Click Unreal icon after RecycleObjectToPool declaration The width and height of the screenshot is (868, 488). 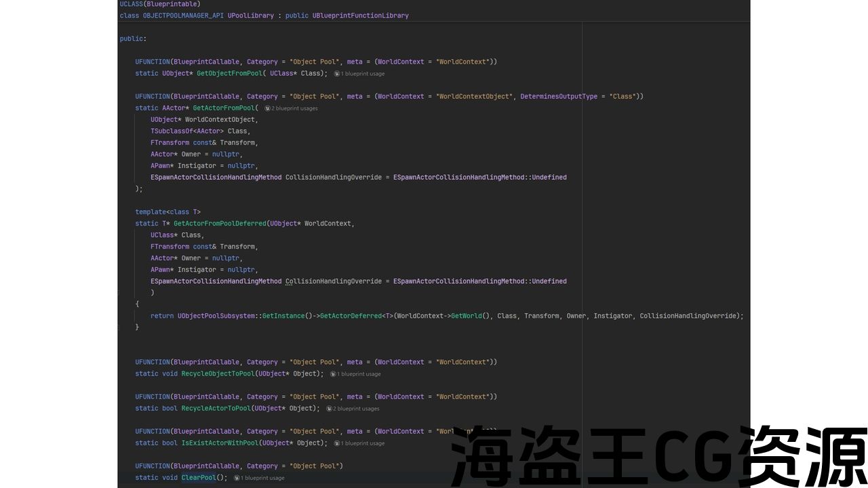(333, 374)
